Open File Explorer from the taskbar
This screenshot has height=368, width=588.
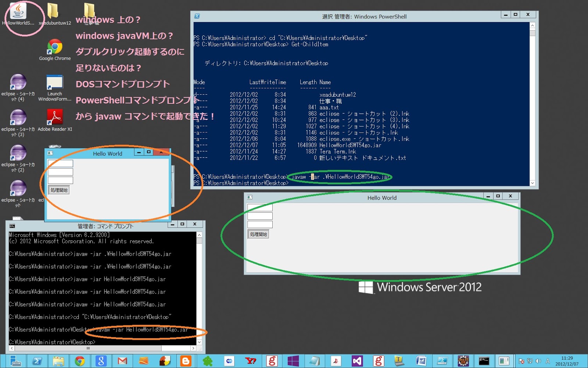[58, 361]
